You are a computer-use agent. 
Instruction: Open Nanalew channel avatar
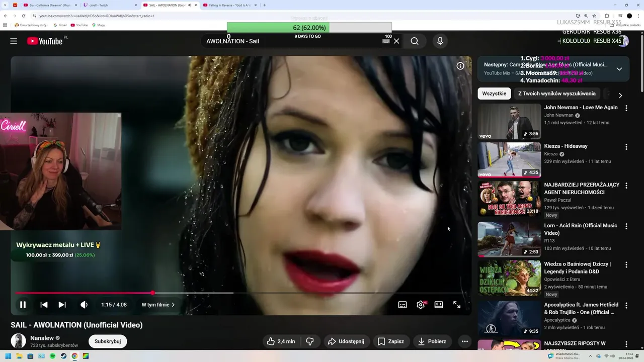click(19, 341)
